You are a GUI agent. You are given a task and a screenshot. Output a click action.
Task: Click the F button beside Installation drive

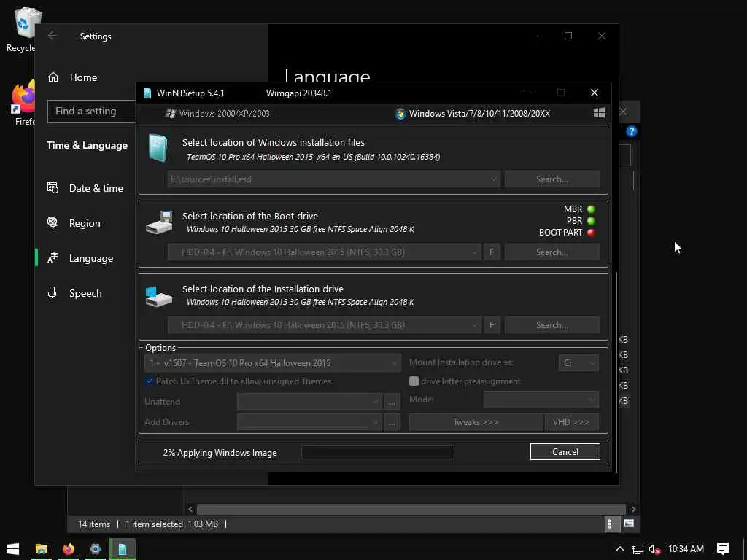point(492,325)
